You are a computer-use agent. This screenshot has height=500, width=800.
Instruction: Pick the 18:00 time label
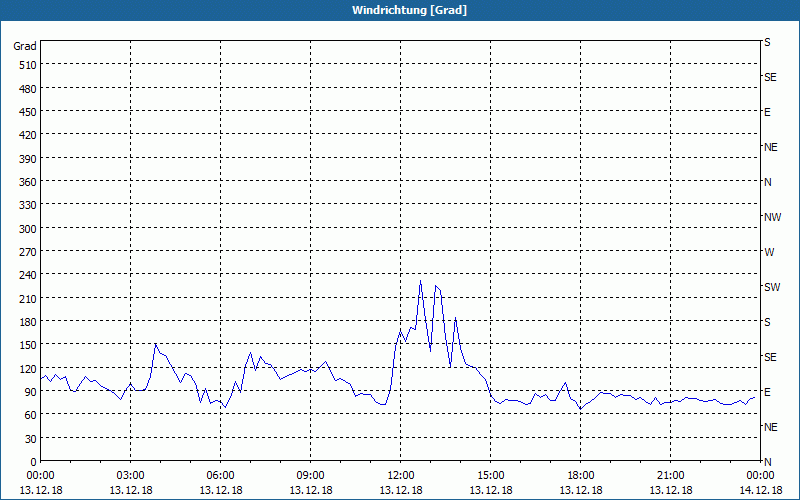[x=581, y=476]
